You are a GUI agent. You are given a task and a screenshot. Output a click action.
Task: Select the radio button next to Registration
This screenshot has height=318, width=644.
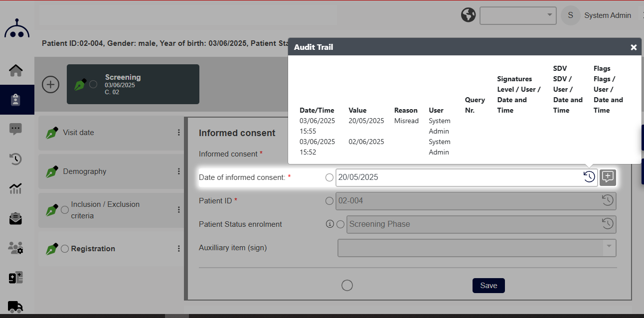(65, 248)
